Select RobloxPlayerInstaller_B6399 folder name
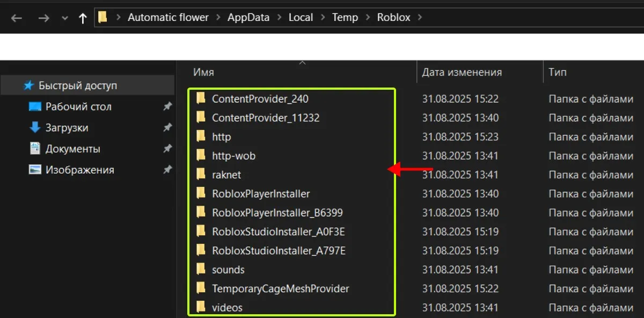Image resolution: width=644 pixels, height=318 pixels. (x=277, y=213)
